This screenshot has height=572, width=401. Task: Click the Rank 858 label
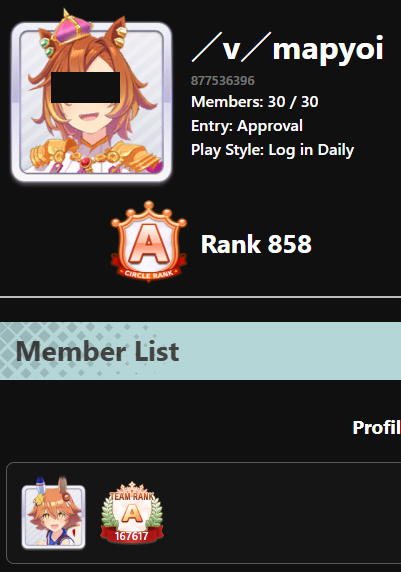coord(257,244)
